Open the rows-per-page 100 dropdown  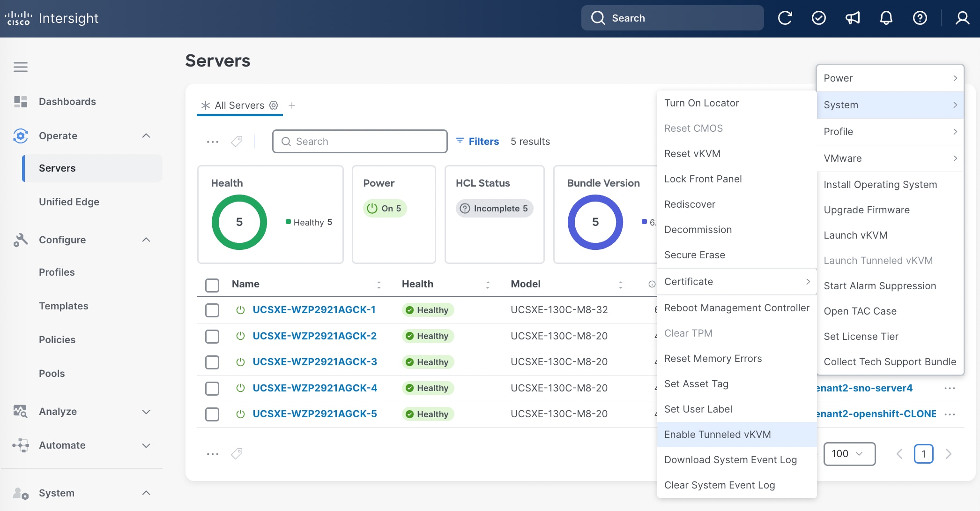click(x=849, y=454)
